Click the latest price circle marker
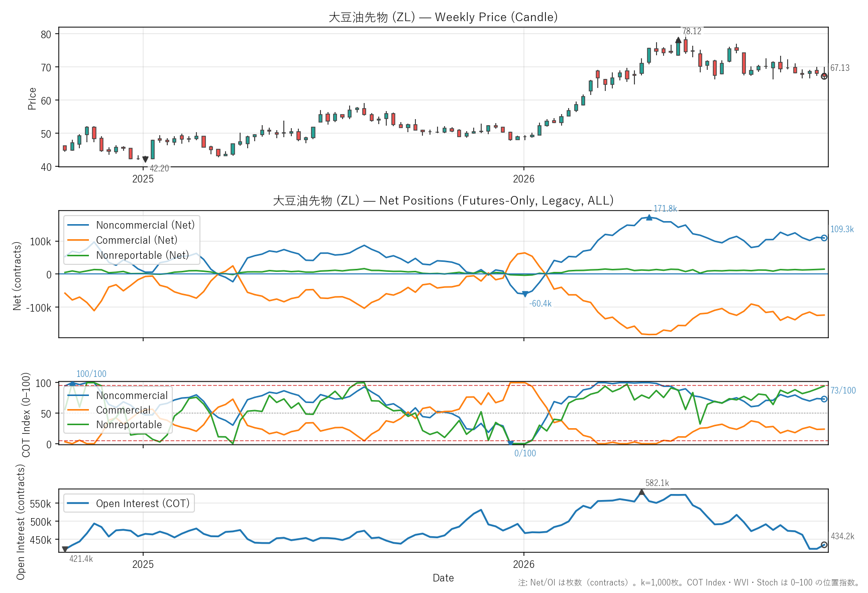Viewport: 868px width, 593px height. pyautogui.click(x=824, y=76)
